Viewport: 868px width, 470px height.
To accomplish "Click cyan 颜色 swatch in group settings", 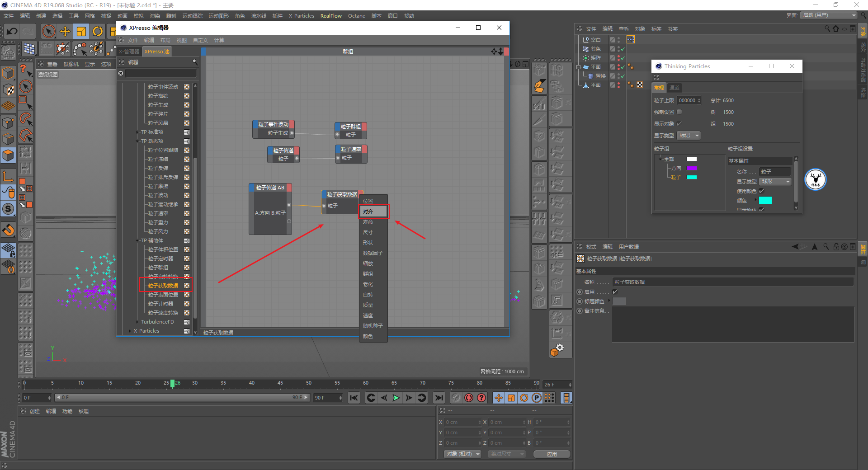I will (x=765, y=200).
